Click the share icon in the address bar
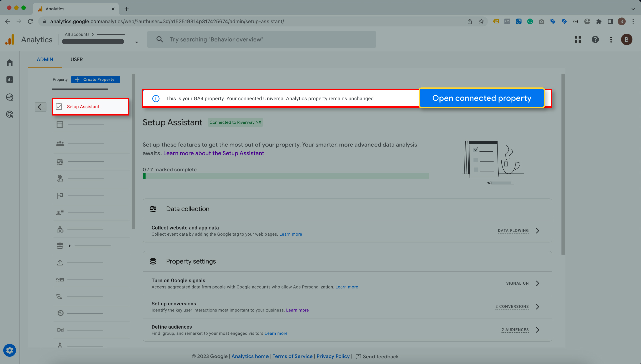The width and height of the screenshot is (641, 364). pos(470,21)
